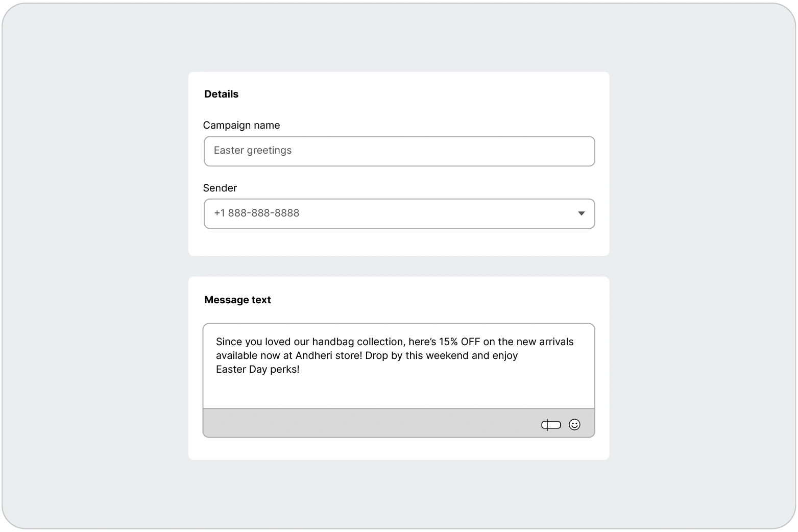Click the insert placeholder icon in message toolbar
Viewport: 798px width, 532px height.
(551, 425)
